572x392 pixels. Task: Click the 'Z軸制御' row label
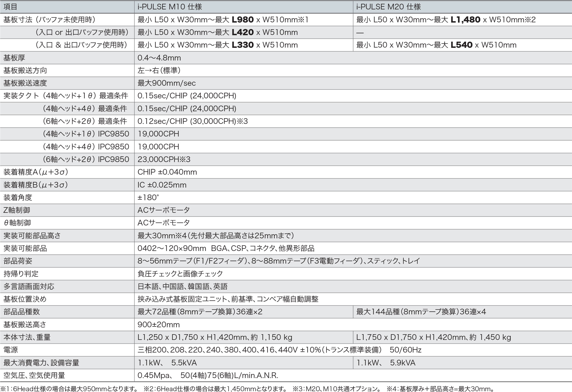[x=17, y=210]
